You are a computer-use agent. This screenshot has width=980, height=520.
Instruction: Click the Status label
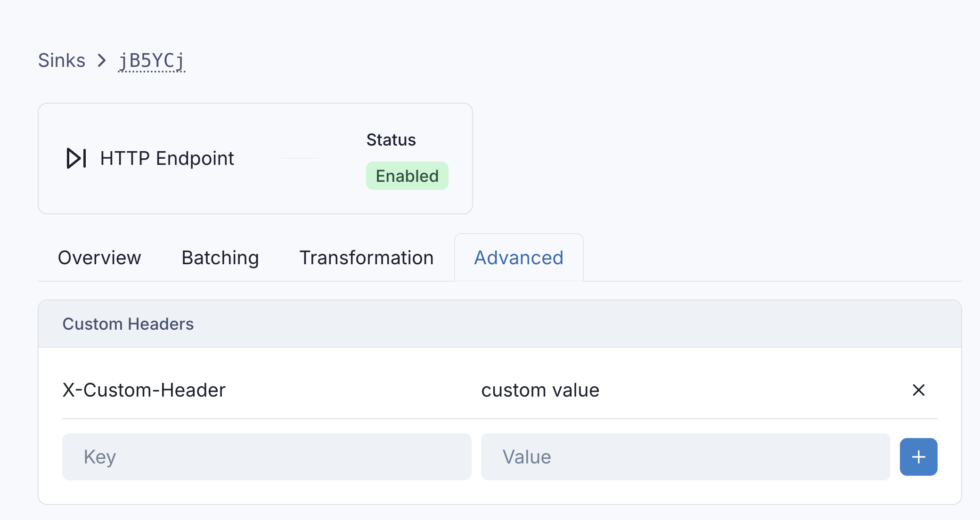(x=391, y=140)
